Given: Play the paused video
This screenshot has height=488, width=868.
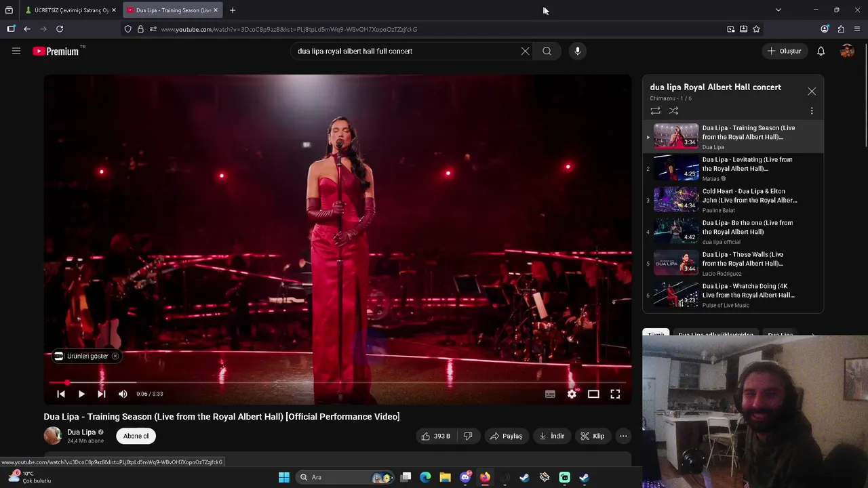Looking at the screenshot, I should (81, 394).
